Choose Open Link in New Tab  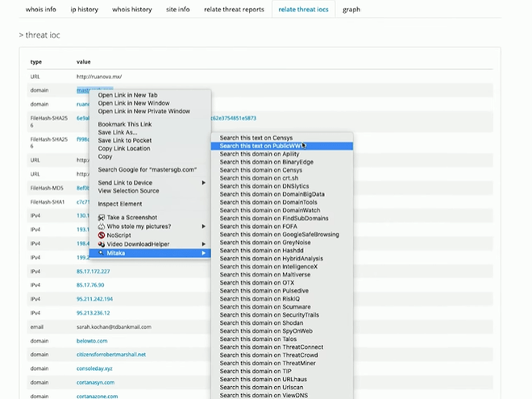[x=128, y=95]
